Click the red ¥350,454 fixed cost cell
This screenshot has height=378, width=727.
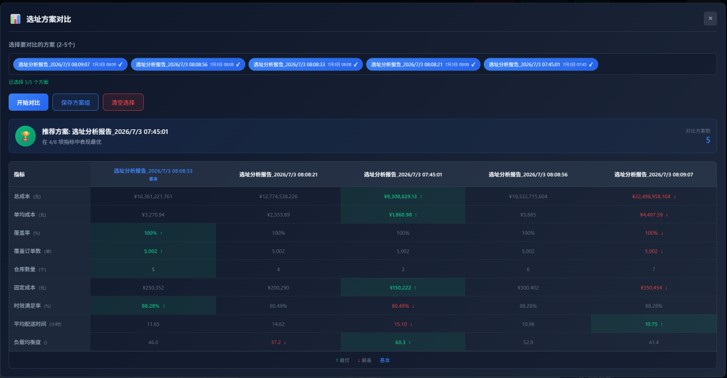(x=654, y=288)
